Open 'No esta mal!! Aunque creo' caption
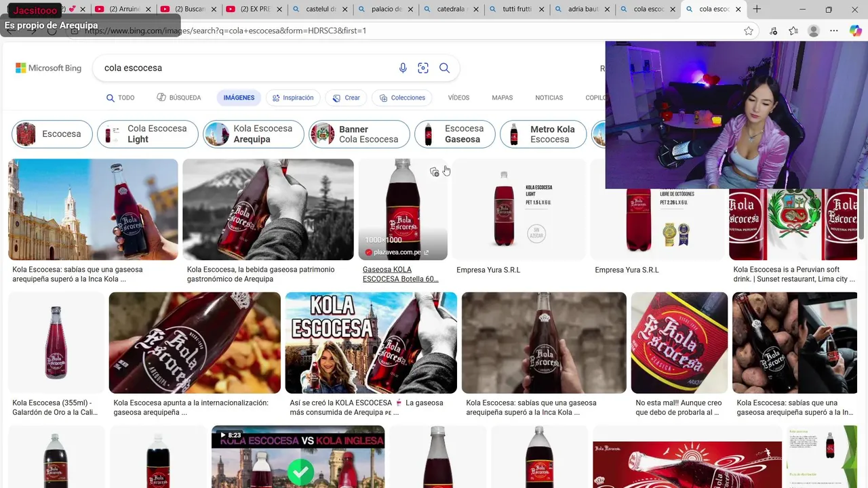This screenshot has width=868, height=488. tap(679, 407)
